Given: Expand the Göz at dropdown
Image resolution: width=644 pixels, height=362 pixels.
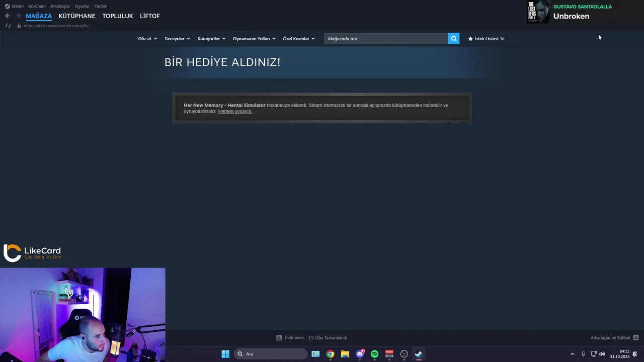Looking at the screenshot, I should 147,39.
